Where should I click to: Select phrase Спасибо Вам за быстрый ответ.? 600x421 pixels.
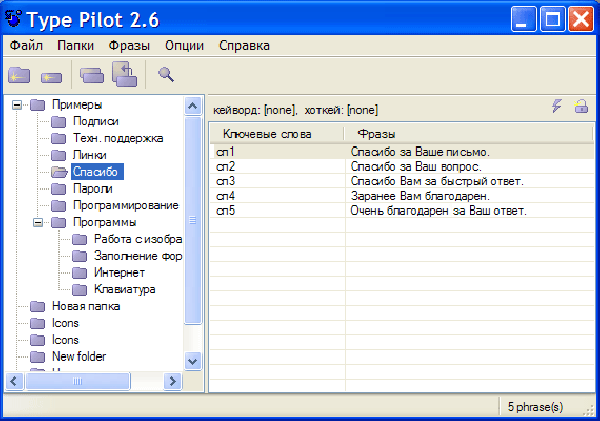[437, 181]
